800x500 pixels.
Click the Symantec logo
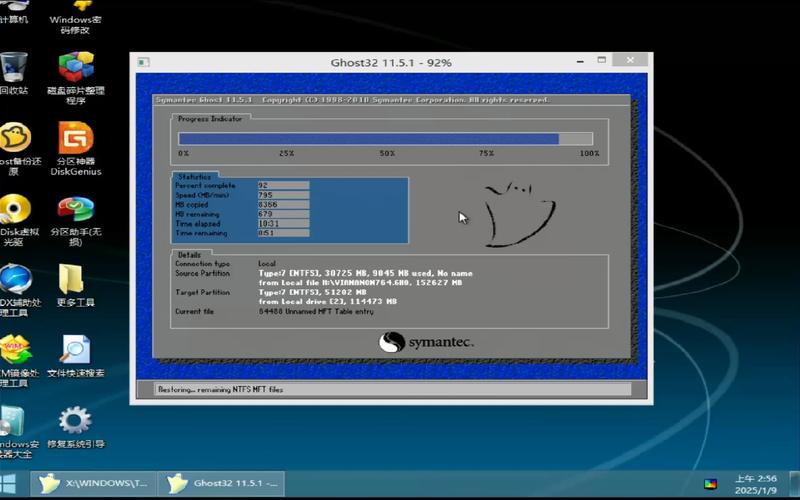pos(426,342)
